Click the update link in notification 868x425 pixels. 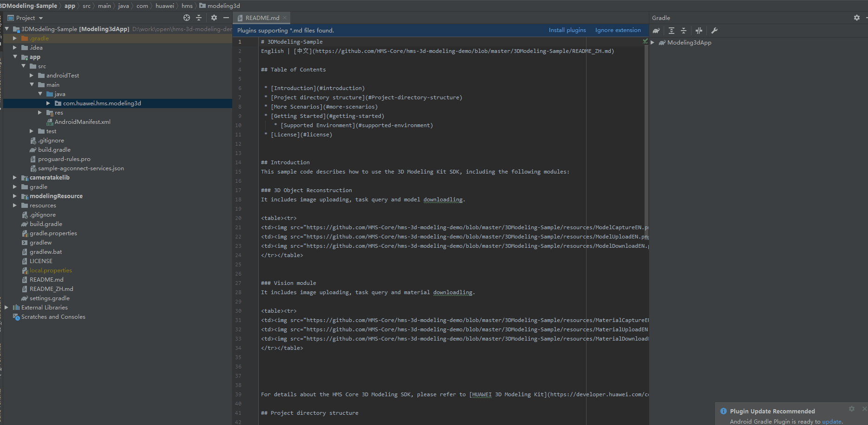click(x=831, y=421)
